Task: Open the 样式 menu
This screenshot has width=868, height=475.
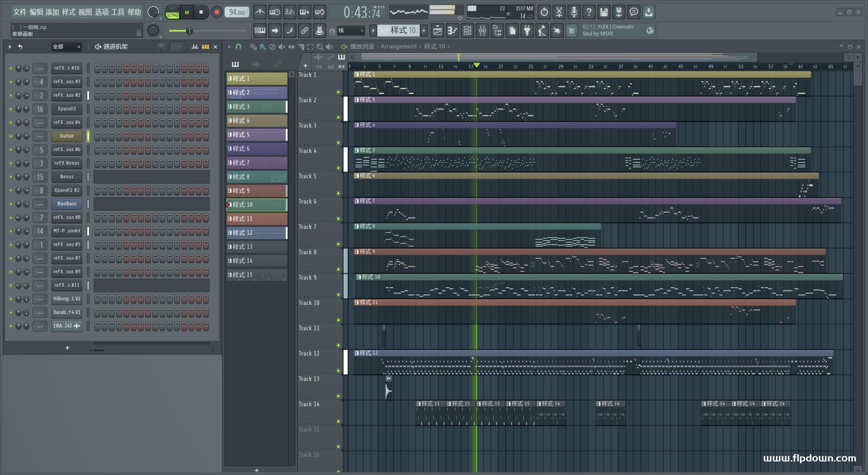Action: 69,12
